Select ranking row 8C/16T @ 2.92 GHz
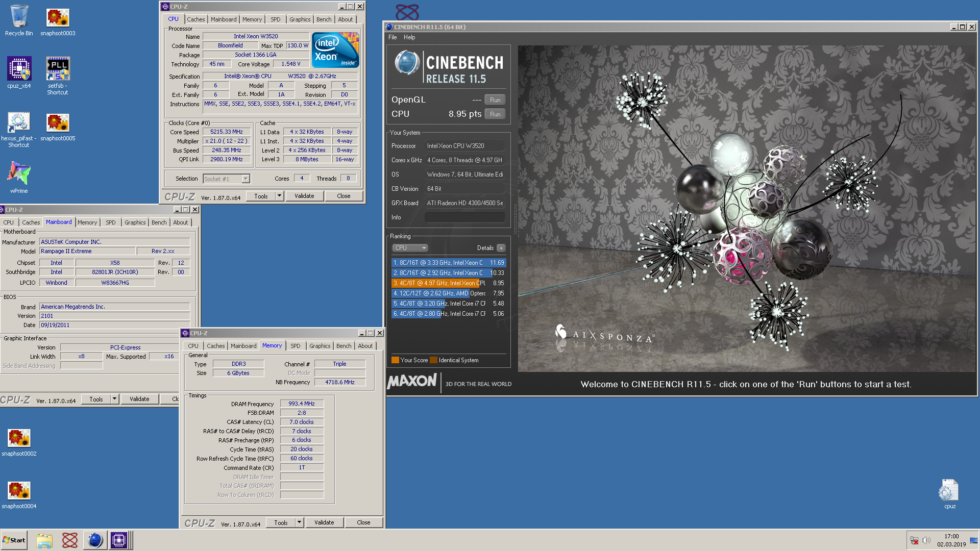This screenshot has width=980, height=551. (x=449, y=273)
